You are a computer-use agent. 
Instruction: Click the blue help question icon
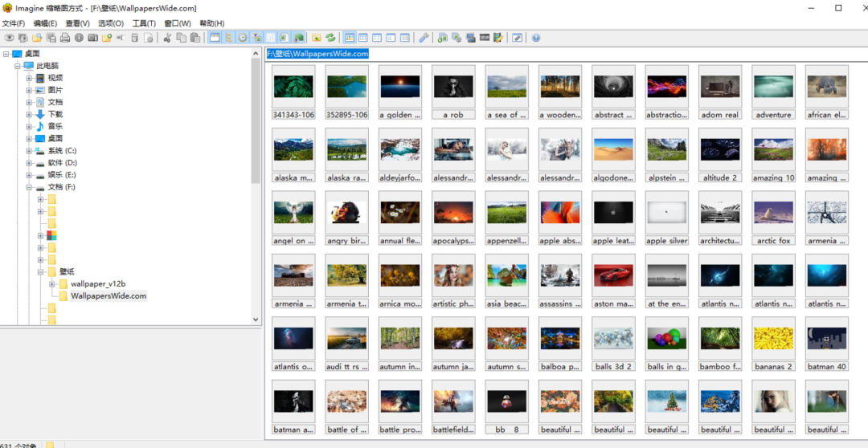click(x=536, y=38)
